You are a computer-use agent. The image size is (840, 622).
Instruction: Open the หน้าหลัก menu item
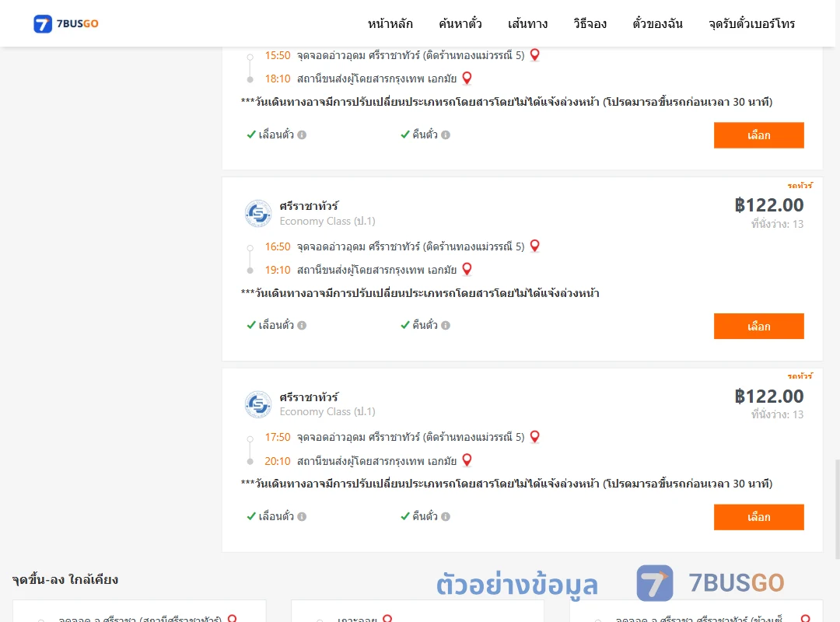pyautogui.click(x=390, y=23)
